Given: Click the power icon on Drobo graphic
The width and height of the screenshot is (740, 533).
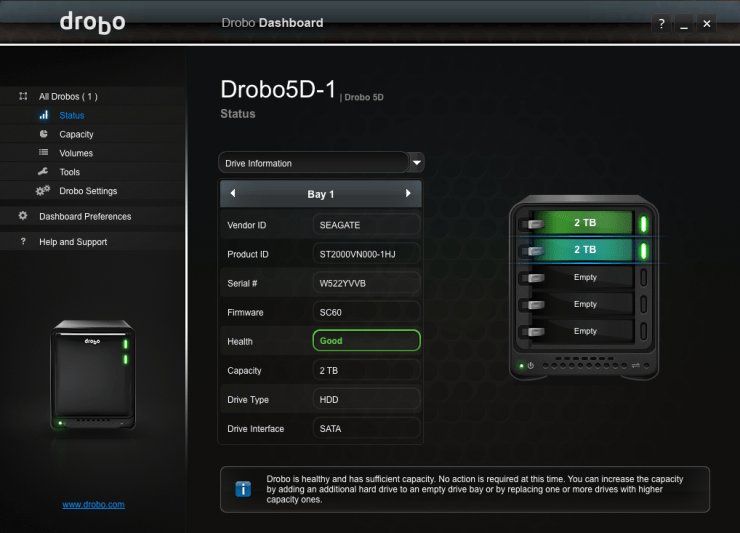Looking at the screenshot, I should pyautogui.click(x=530, y=365).
